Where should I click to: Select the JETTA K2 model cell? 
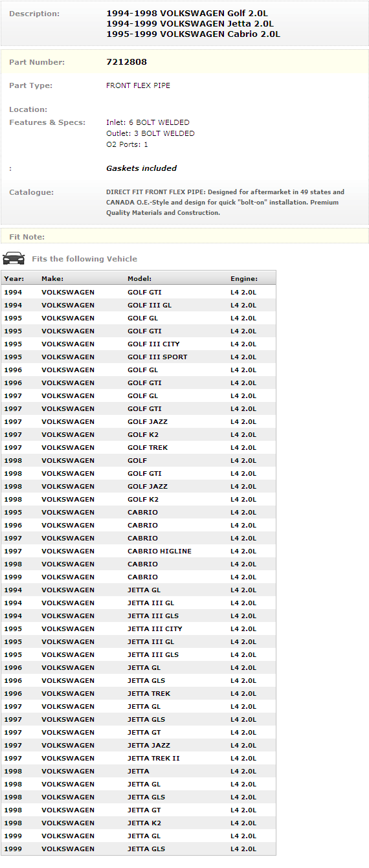144,823
